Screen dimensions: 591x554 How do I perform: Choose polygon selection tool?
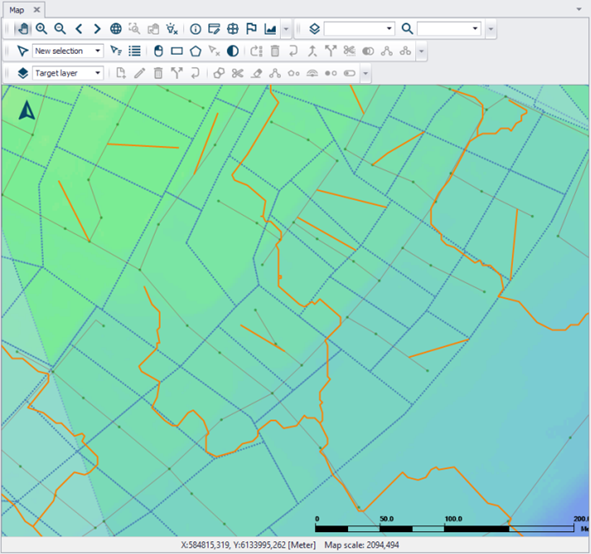pyautogui.click(x=195, y=51)
